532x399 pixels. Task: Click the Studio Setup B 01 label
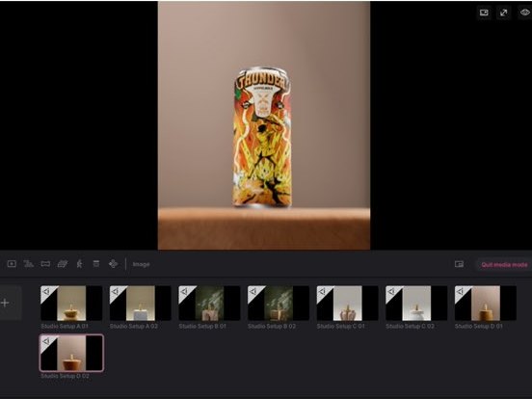pyautogui.click(x=202, y=326)
